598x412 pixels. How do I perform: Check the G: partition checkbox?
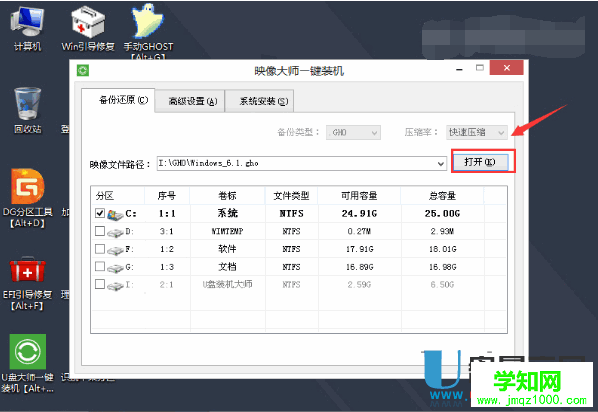100,266
